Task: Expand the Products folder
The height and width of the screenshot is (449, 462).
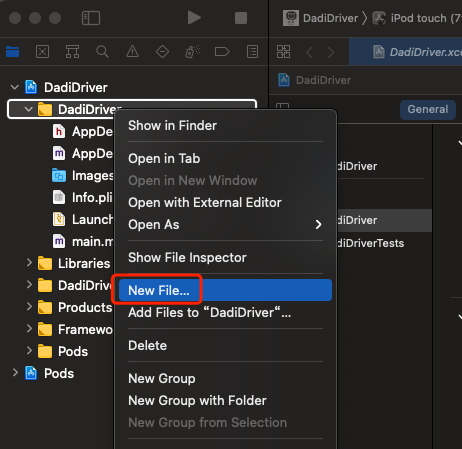Action: [29, 307]
